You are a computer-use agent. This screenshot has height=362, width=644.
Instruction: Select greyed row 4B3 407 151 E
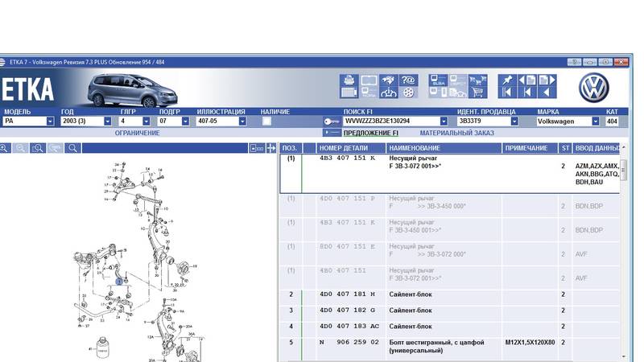coord(450,230)
